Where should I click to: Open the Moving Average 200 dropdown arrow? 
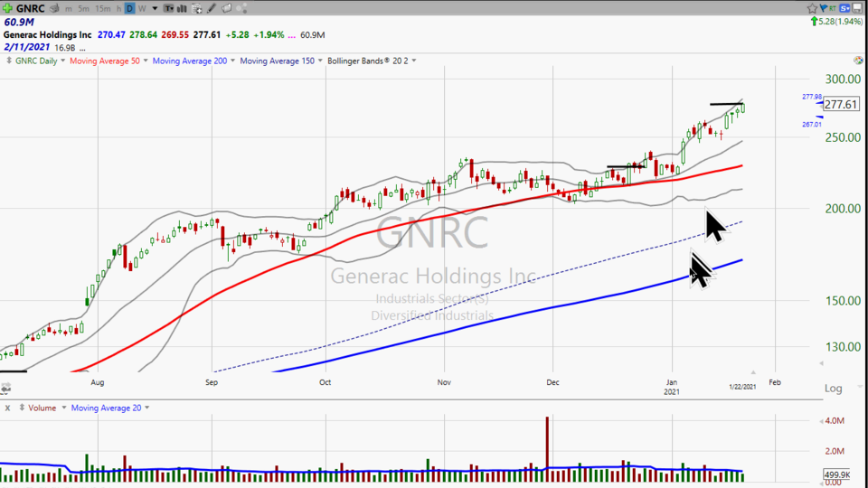[232, 61]
